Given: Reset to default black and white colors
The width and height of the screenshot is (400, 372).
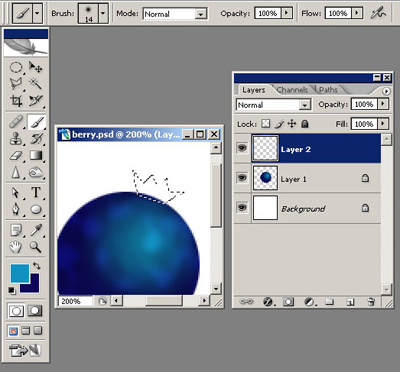Looking at the screenshot, I should pyautogui.click(x=12, y=291).
